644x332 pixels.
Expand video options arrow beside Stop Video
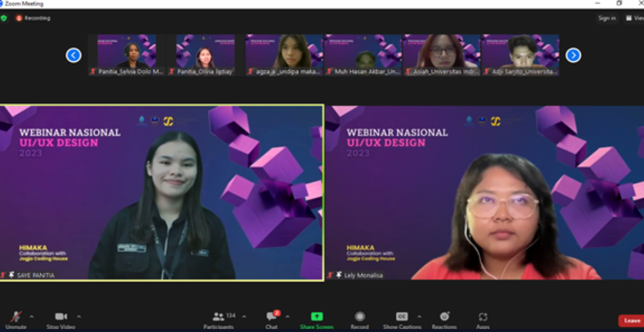(x=79, y=316)
